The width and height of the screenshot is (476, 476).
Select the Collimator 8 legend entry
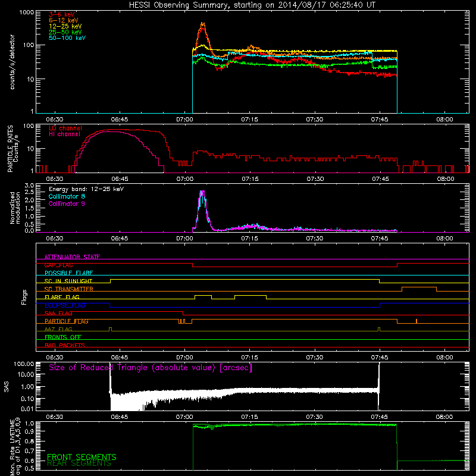(x=67, y=196)
